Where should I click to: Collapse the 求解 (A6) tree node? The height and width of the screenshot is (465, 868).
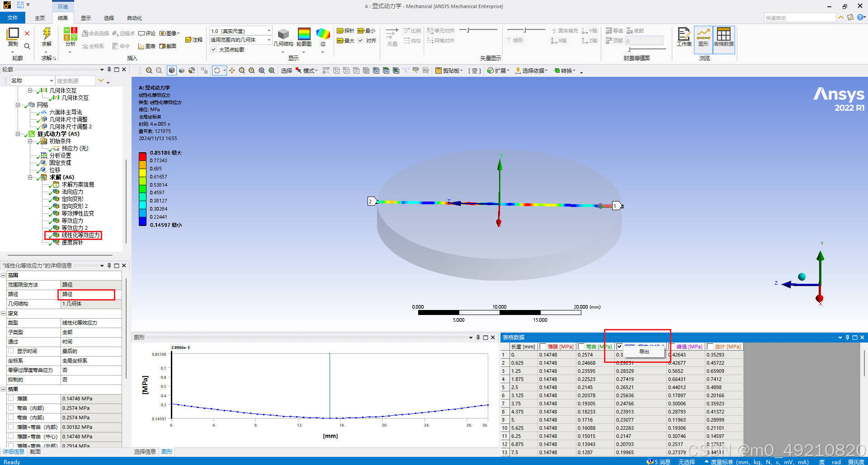point(30,177)
